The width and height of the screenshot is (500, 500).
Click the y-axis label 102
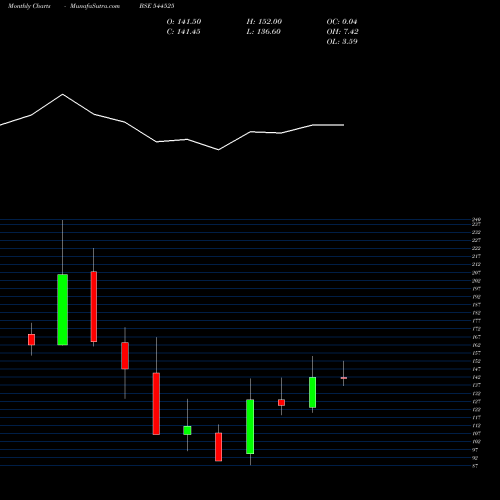pos(476,442)
